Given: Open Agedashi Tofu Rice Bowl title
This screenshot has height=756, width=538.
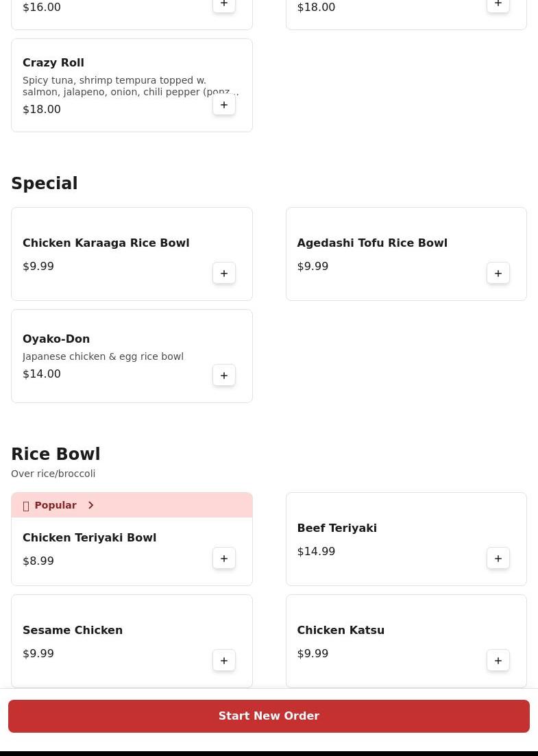Looking at the screenshot, I should point(371,243).
